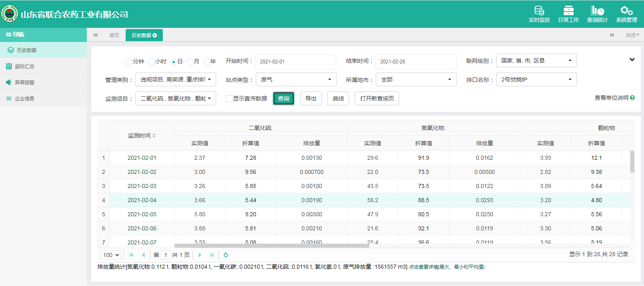Click the refresh icon in the pagination bar
Screen dimensions: 644x286
point(226,255)
